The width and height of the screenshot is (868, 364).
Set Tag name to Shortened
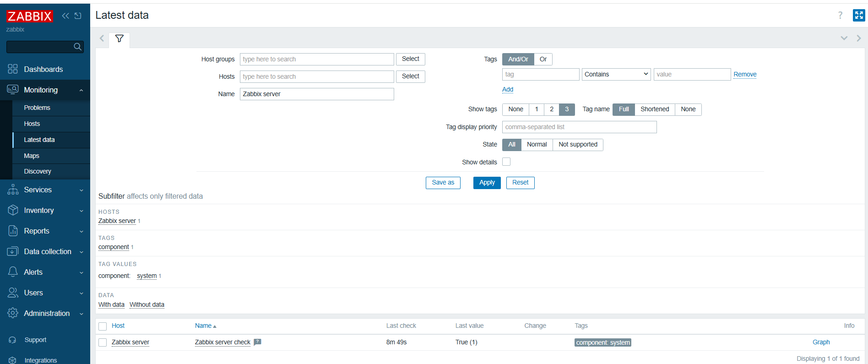[655, 109]
